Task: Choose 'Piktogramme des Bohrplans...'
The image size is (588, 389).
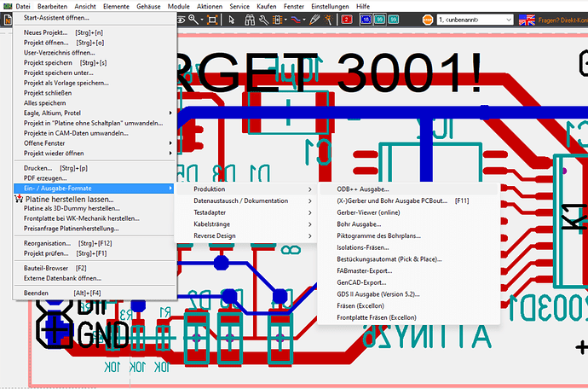Action: [409, 235]
